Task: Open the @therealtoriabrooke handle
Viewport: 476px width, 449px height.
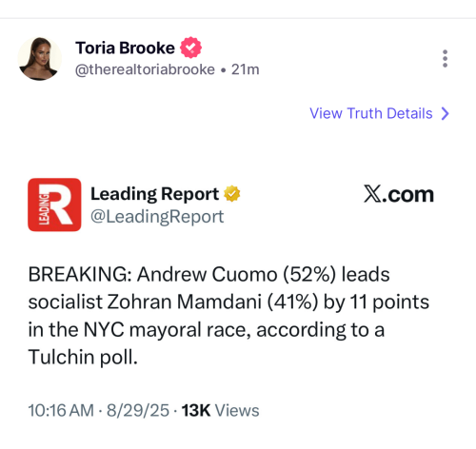Action: tap(145, 69)
